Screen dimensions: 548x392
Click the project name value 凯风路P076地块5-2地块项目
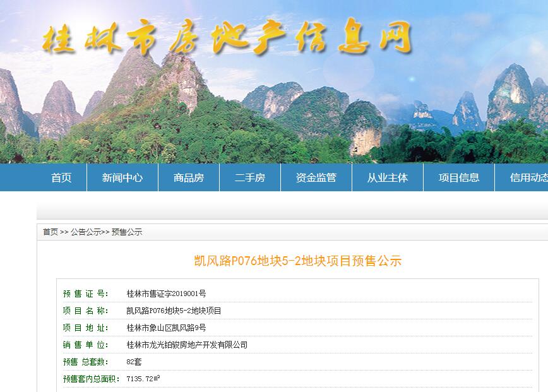(174, 311)
